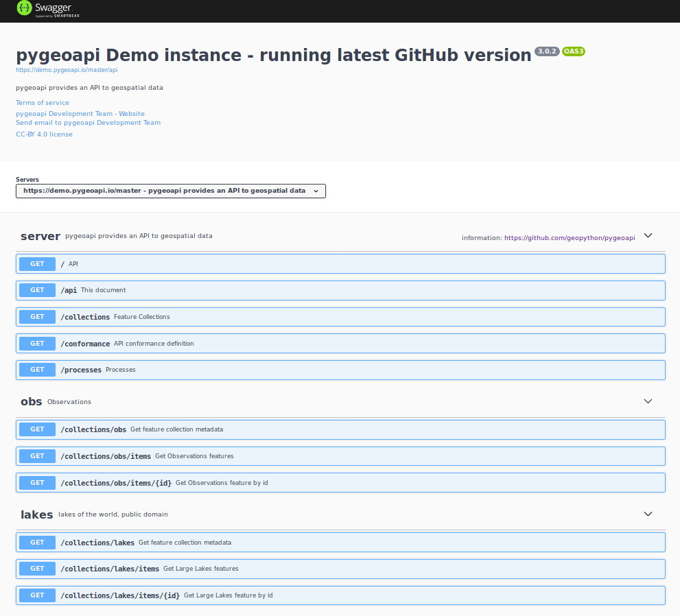This screenshot has width=680, height=616.
Task: Click the 3.0.2 version badge
Action: (547, 51)
